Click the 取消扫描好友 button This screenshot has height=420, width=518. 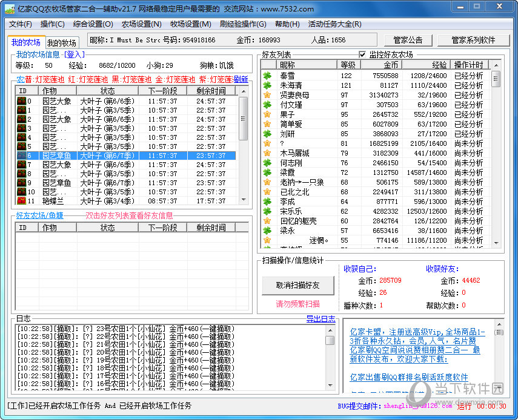tap(298, 286)
